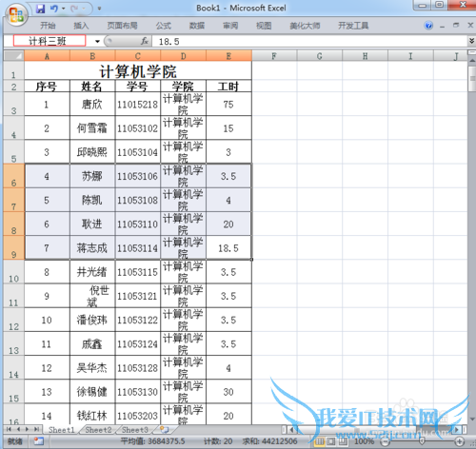Open the 美化大师 tab
Image resolution: width=476 pixels, height=449 pixels.
(x=305, y=26)
